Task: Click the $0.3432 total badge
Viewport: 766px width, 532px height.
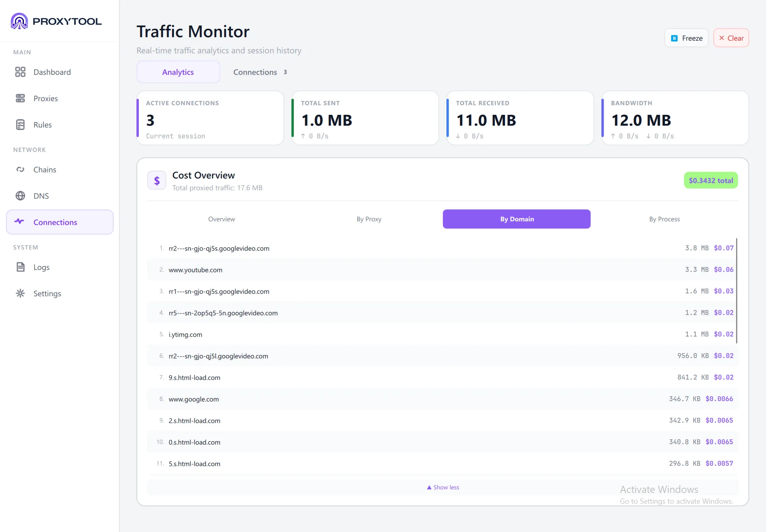Action: pos(711,180)
